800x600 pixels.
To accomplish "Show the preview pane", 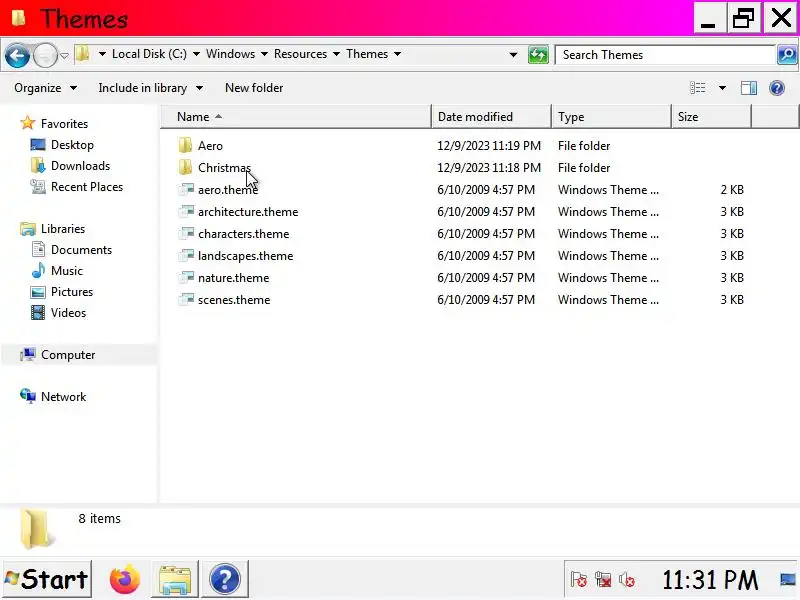I will click(x=748, y=88).
